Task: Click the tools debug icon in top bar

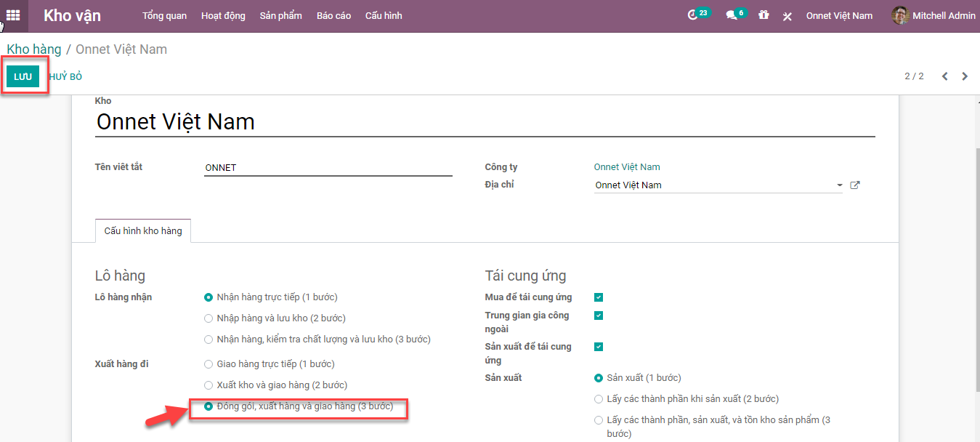Action: coord(787,16)
